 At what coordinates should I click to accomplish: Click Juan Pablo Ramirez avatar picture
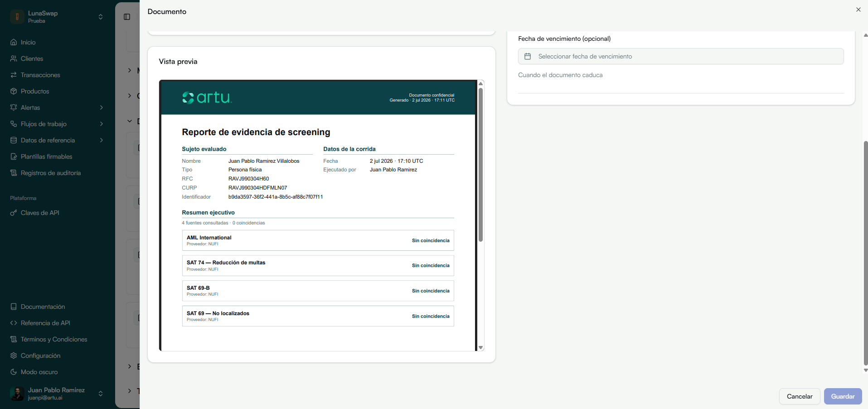(x=17, y=394)
